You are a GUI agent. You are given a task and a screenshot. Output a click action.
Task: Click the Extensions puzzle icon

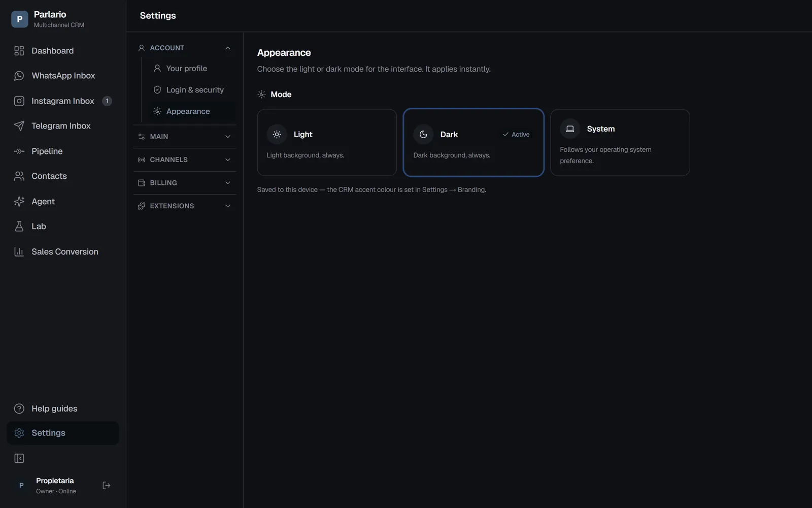tap(142, 206)
